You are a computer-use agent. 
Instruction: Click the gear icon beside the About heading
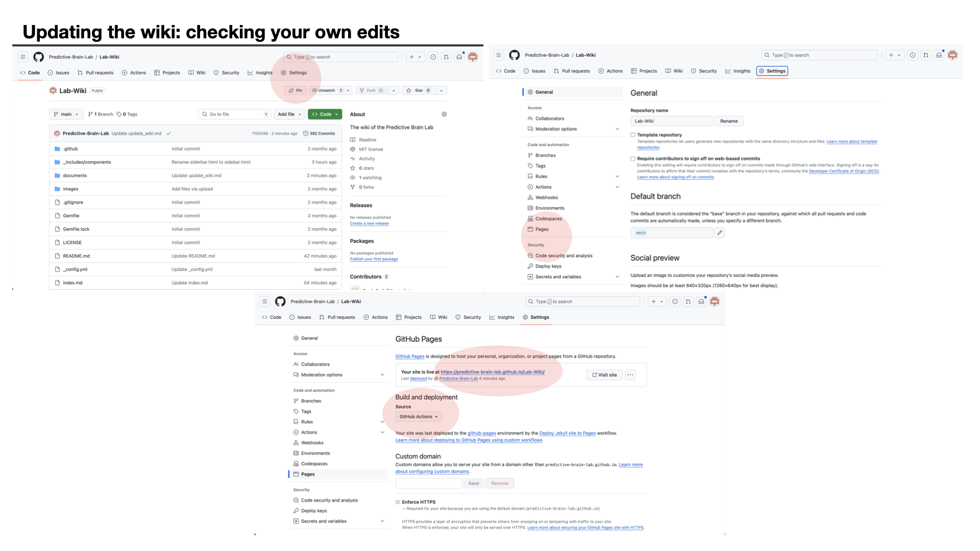(x=444, y=114)
